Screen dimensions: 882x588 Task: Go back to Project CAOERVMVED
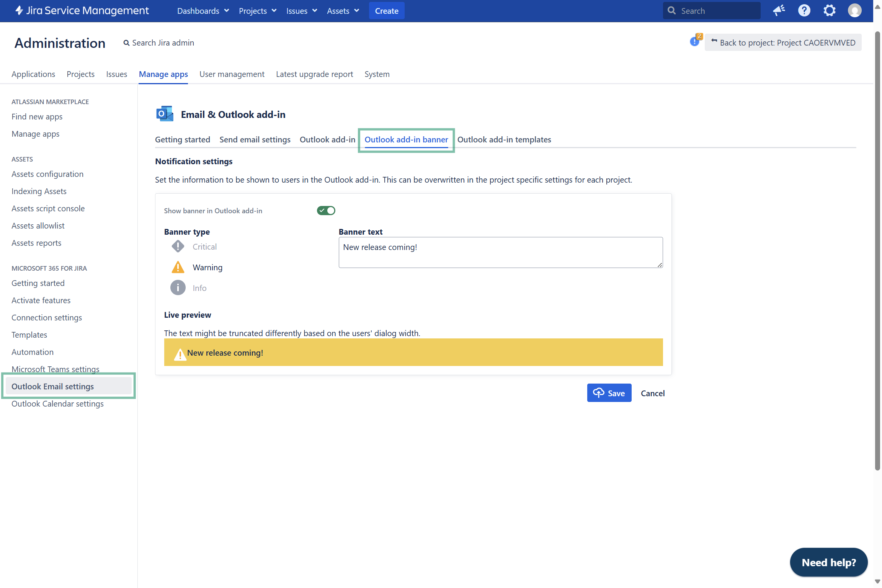783,42
